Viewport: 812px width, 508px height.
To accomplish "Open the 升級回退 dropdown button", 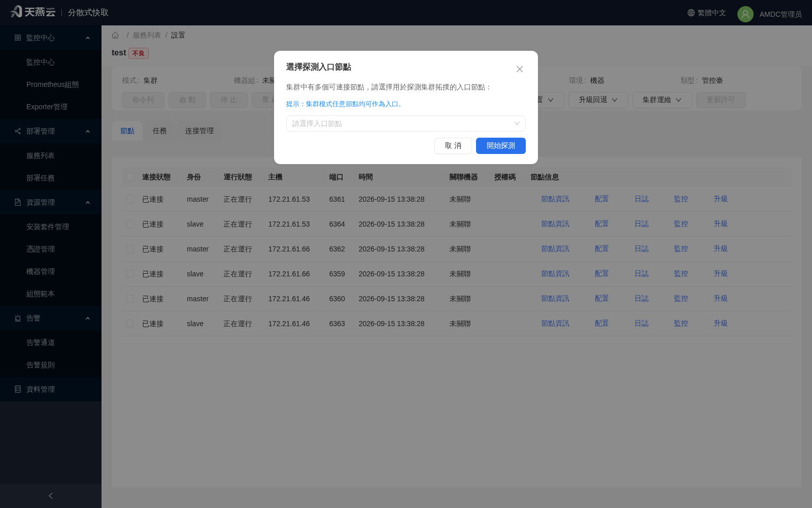I will click(598, 100).
